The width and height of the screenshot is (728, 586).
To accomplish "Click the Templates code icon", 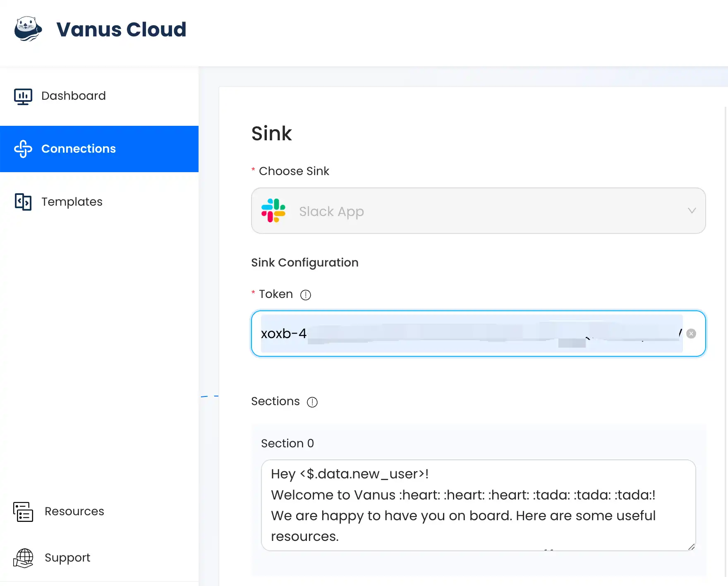I will coord(23,202).
